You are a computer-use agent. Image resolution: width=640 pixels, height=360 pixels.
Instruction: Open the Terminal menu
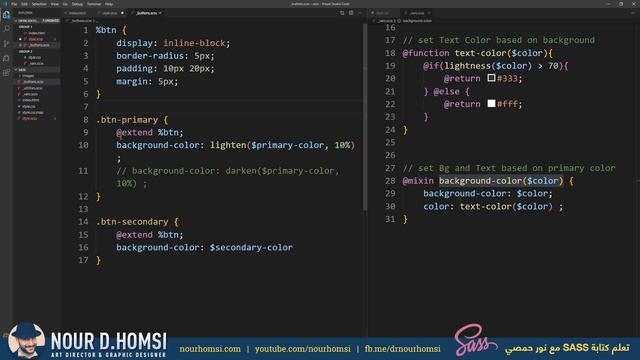94,4
